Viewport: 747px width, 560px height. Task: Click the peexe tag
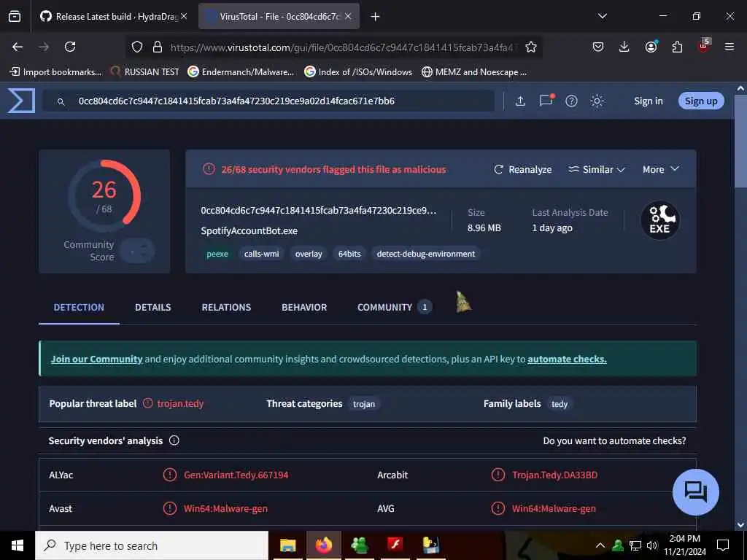(217, 254)
